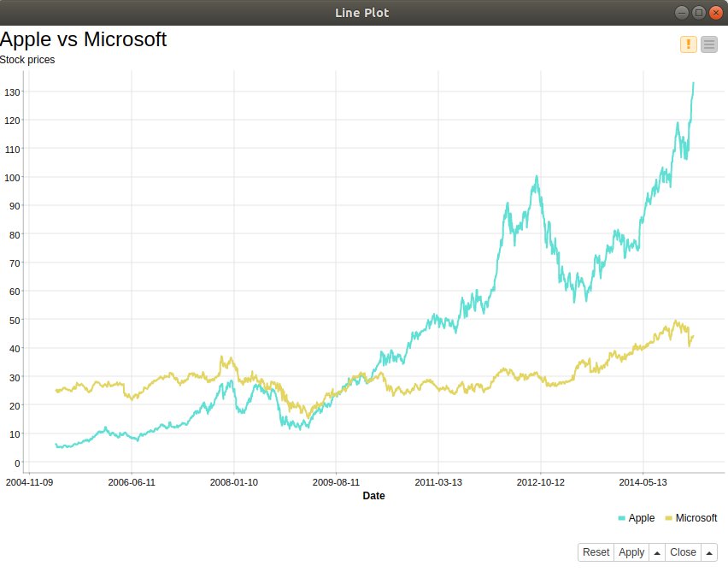Click the Microsoft line peak near 50

click(676, 321)
